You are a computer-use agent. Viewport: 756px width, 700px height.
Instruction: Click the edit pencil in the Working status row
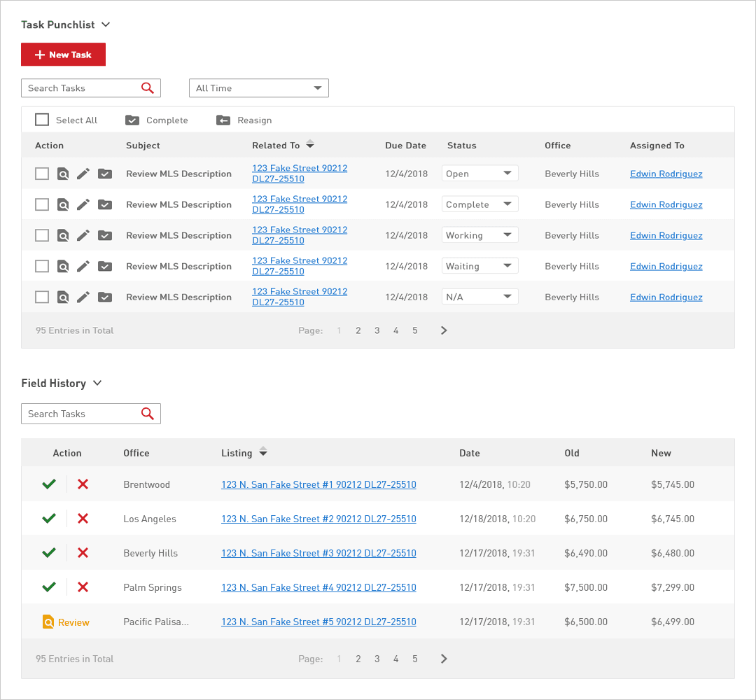pos(83,235)
